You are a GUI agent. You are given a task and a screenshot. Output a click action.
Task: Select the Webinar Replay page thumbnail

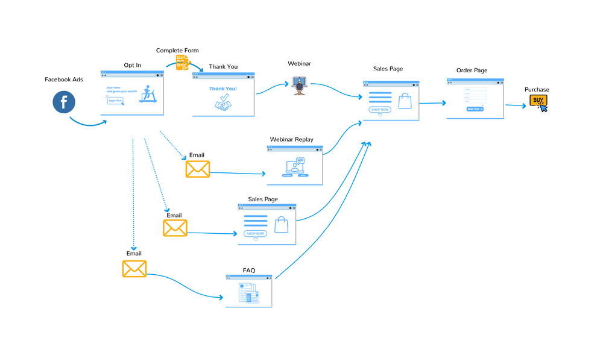(x=295, y=165)
